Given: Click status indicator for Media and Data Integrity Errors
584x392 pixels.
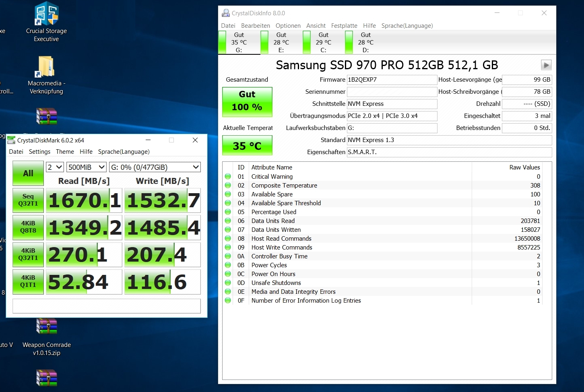Looking at the screenshot, I should (228, 291).
